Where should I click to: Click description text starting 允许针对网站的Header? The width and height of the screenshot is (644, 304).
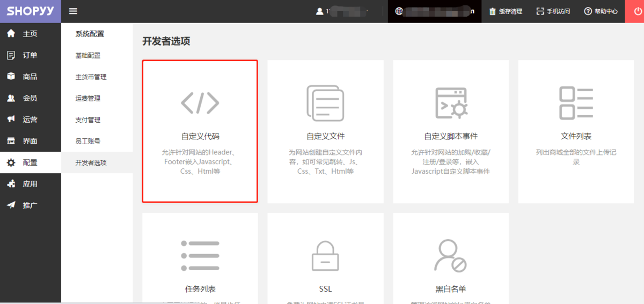tap(200, 162)
